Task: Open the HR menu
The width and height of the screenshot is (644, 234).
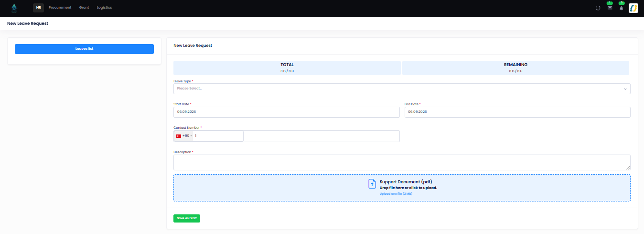Action: 38,8
